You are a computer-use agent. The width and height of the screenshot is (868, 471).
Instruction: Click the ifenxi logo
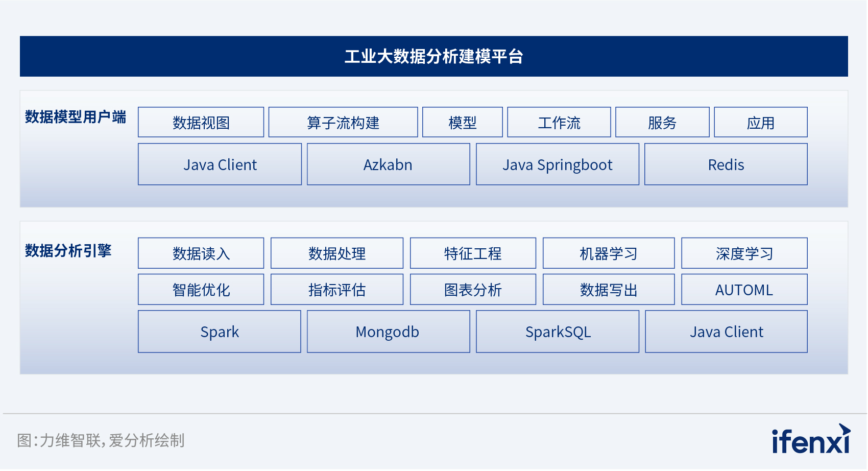point(810,439)
